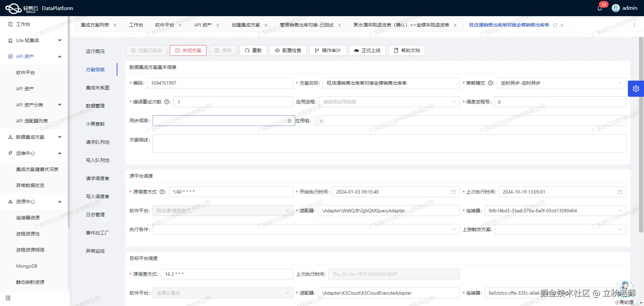Open calendar picker for 开始执行时间
This screenshot has width=644, height=306.
click(x=454, y=192)
